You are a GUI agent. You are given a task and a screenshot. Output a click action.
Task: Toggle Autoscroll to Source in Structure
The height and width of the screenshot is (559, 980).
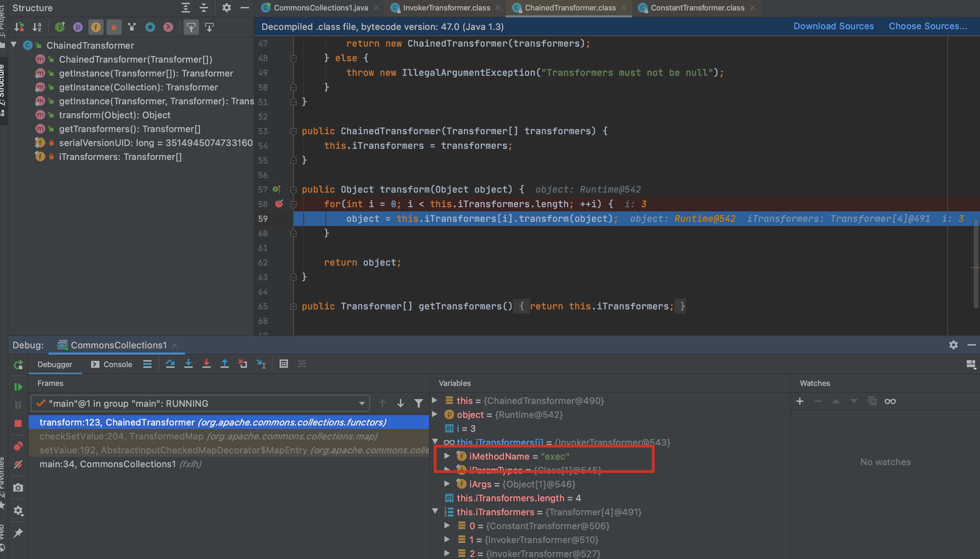pos(191,27)
